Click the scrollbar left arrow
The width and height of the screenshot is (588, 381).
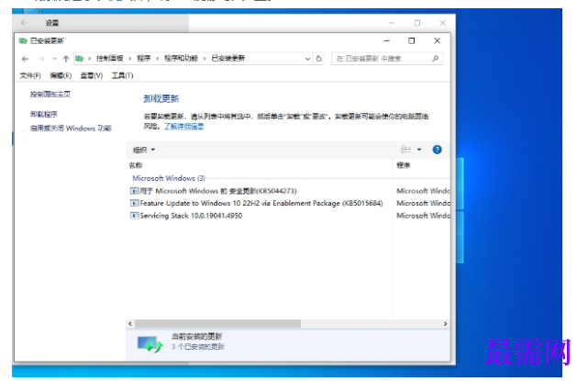(130, 323)
